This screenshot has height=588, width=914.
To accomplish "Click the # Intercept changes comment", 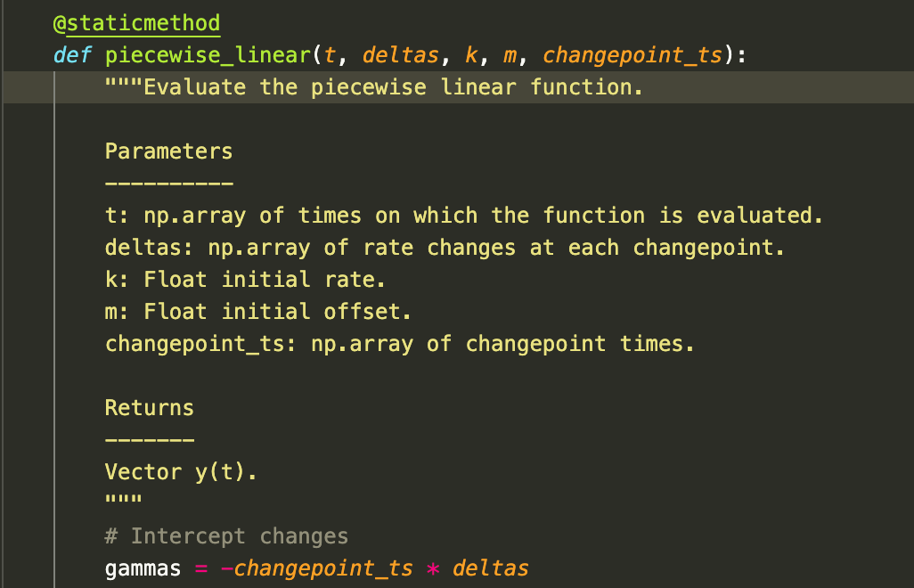I will [226, 536].
